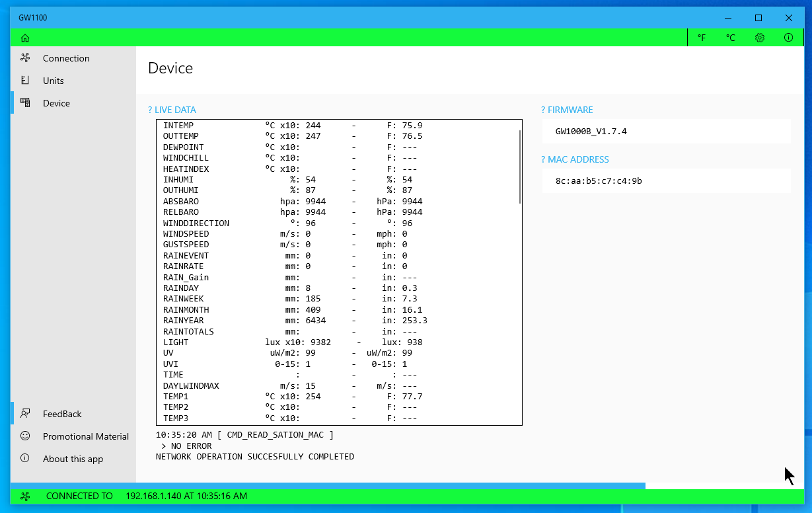Screen dimensions: 812x513
Task: Click the firmware version GW1000B_V1.7.4 field
Action: coord(666,132)
